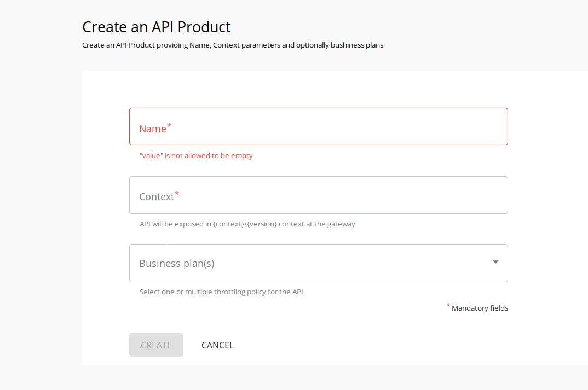Viewport: 588px width, 390px height.
Task: Click the Business plan(s) placeholder label
Action: click(x=176, y=263)
